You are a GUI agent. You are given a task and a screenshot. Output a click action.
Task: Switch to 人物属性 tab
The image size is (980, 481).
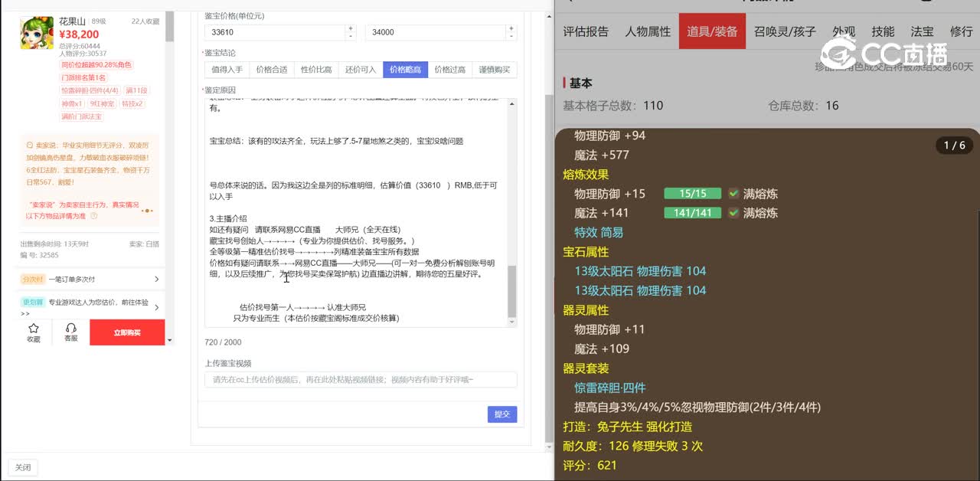pyautogui.click(x=648, y=31)
